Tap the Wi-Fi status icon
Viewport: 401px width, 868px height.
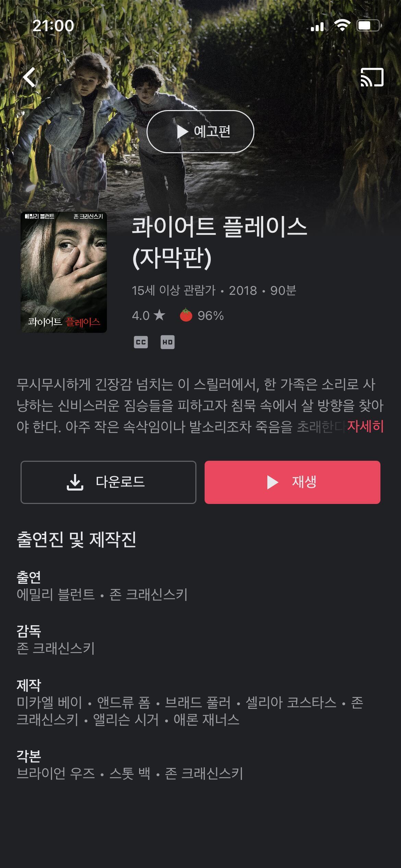pos(342,25)
